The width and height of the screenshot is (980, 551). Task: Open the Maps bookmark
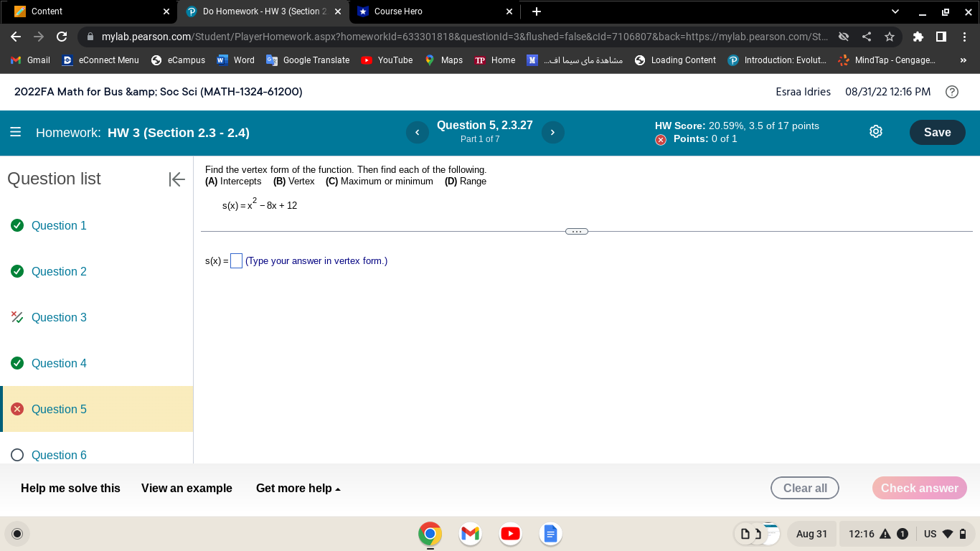(x=445, y=60)
